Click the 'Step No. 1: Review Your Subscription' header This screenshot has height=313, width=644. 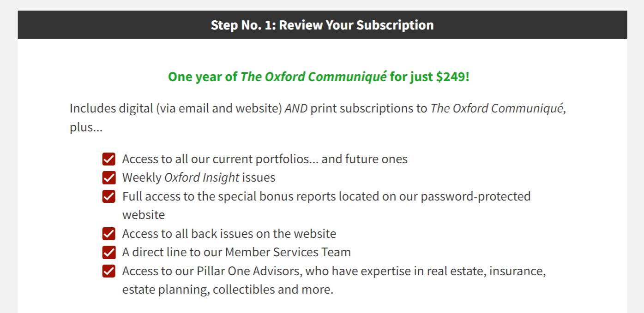coord(322,25)
